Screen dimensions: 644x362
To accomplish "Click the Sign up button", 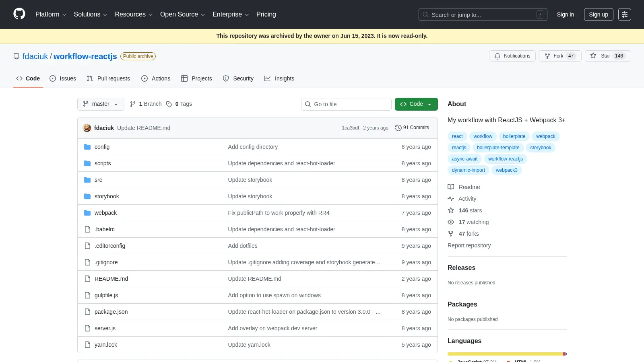I will (x=599, y=14).
